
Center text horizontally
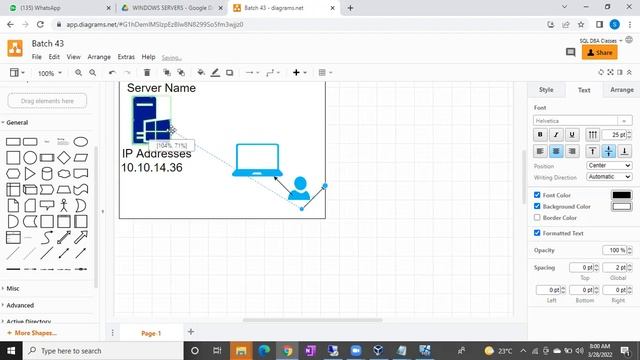click(556, 151)
